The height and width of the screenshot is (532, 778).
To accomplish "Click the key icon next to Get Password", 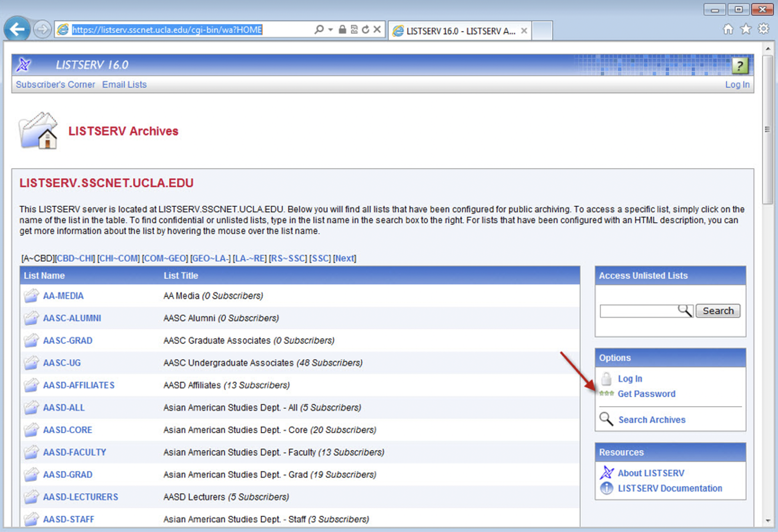I will [606, 393].
